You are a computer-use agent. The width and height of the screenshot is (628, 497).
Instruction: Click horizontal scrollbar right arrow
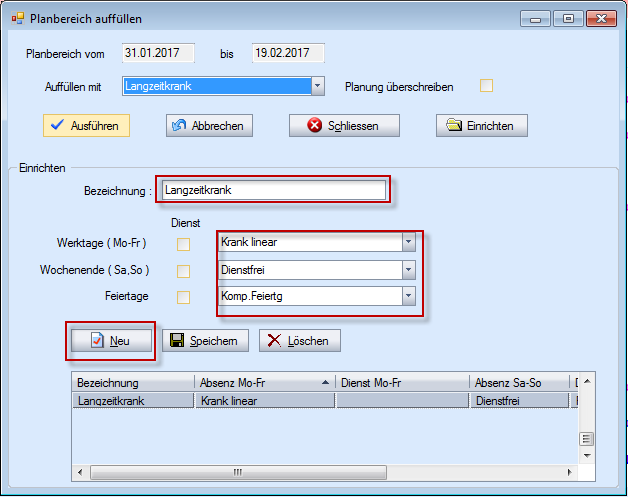[x=570, y=473]
